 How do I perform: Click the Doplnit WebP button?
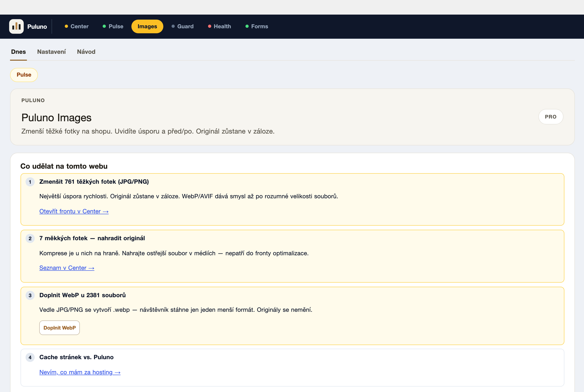[x=60, y=328]
